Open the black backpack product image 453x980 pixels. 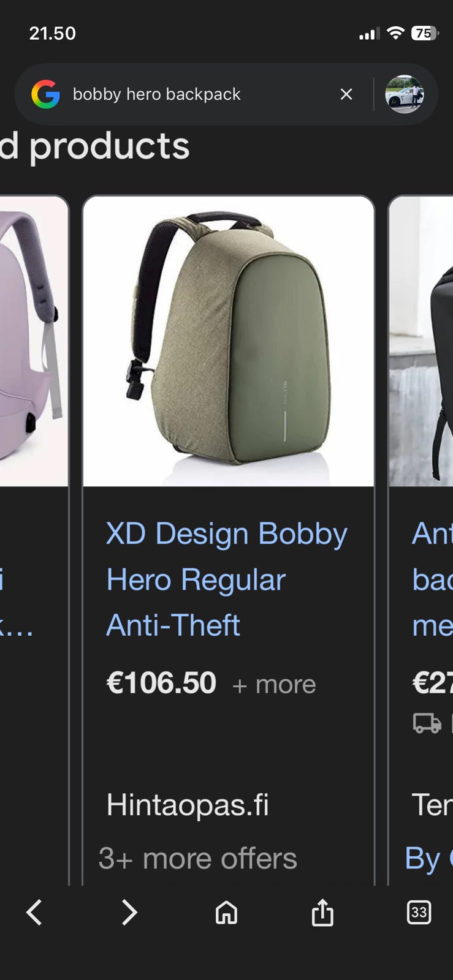coord(421,341)
